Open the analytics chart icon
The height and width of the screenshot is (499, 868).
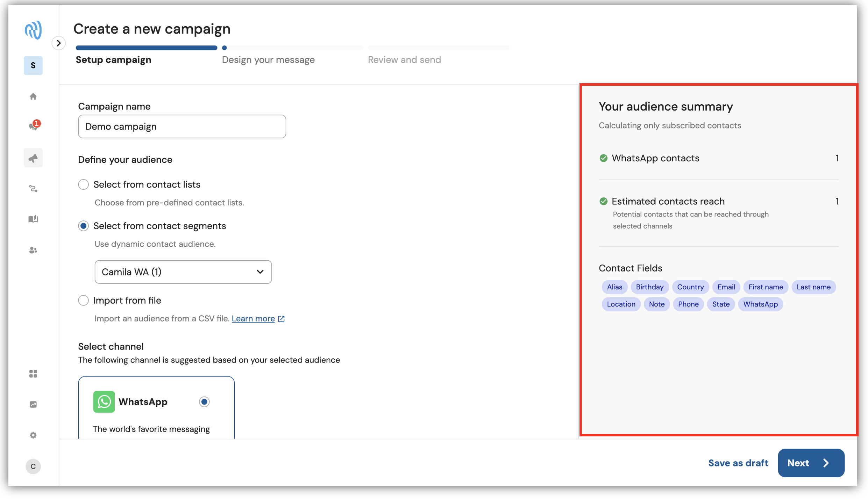[33, 404]
